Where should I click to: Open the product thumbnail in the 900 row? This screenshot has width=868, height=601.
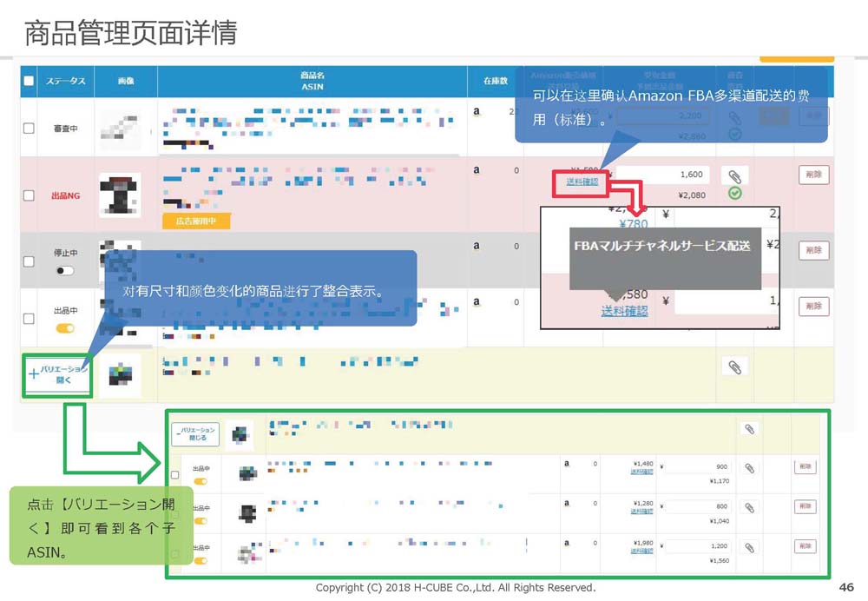[x=248, y=474]
